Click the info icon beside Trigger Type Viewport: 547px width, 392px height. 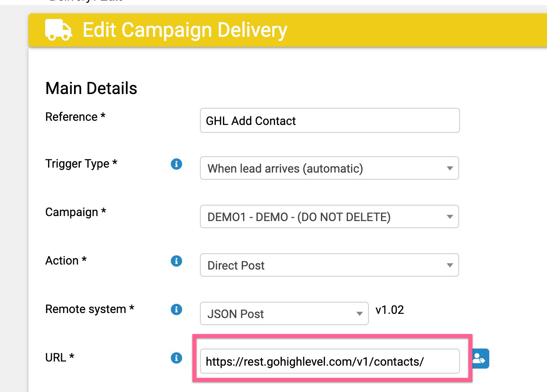[x=176, y=164]
